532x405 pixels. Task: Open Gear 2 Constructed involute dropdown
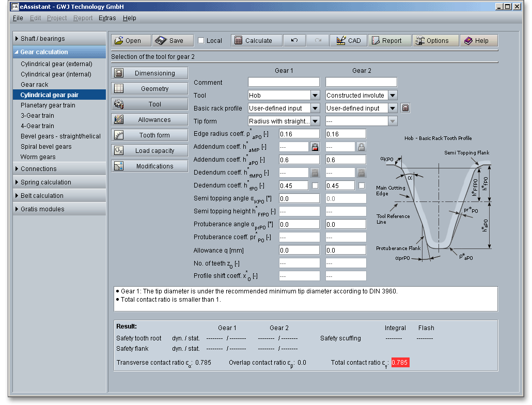[x=392, y=96]
